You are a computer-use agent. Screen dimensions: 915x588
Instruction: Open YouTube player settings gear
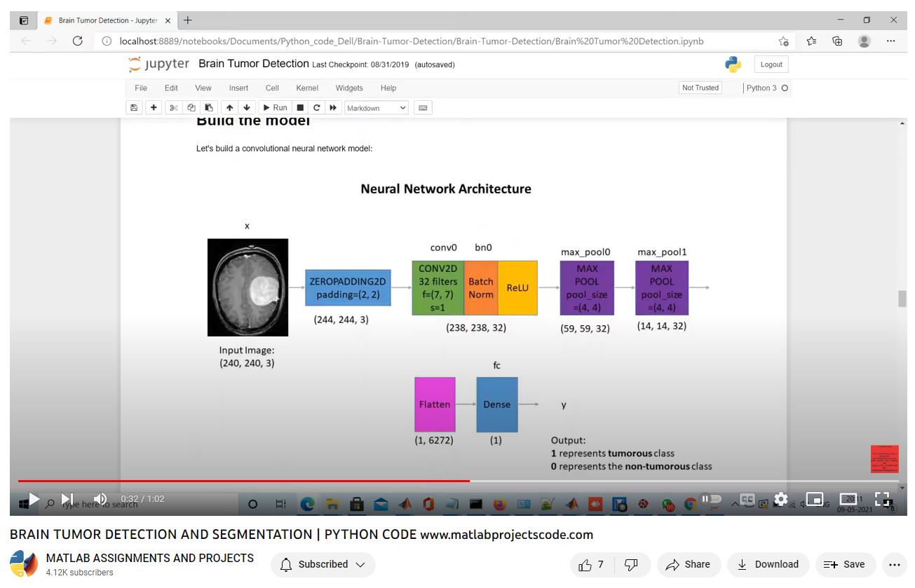coord(780,499)
